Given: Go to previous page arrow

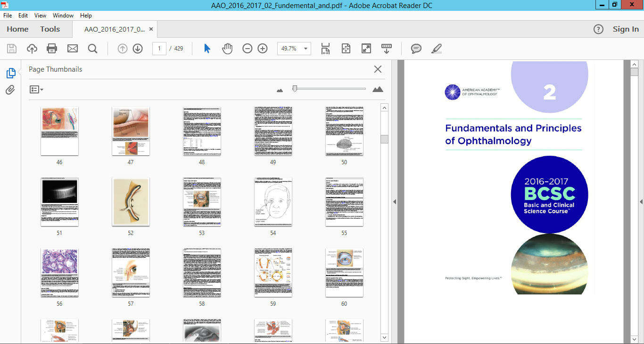Looking at the screenshot, I should 123,49.
